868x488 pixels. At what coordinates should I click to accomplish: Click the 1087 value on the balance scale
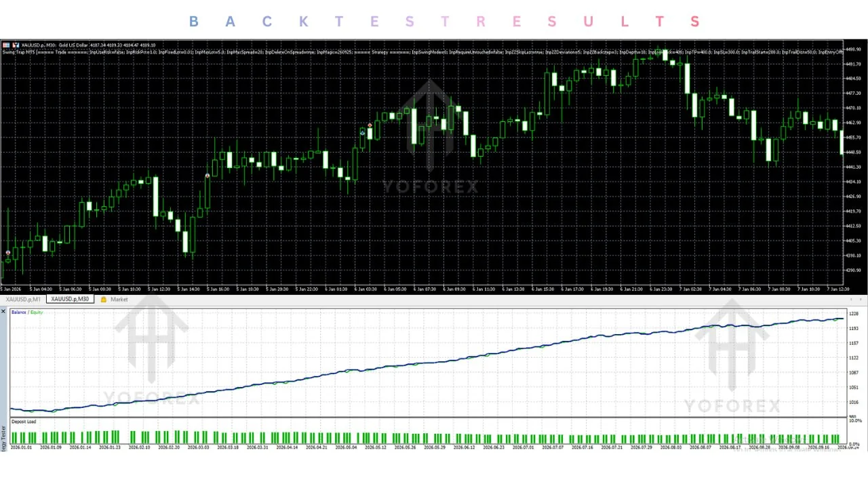click(x=854, y=373)
